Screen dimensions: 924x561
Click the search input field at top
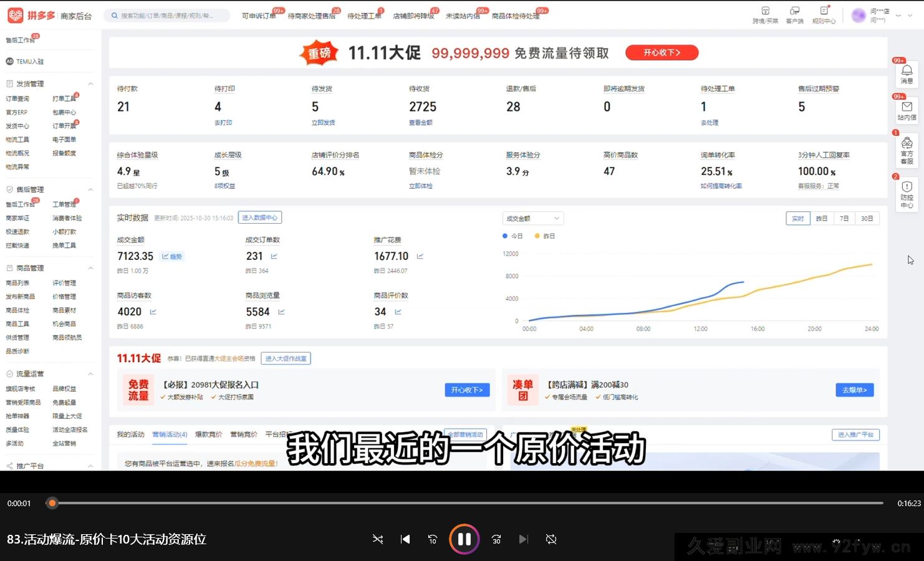point(168,15)
